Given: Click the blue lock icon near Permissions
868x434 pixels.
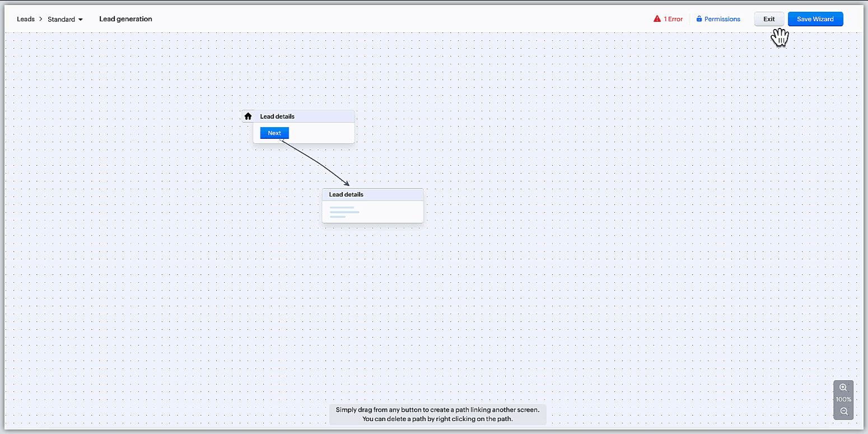Looking at the screenshot, I should click(699, 19).
